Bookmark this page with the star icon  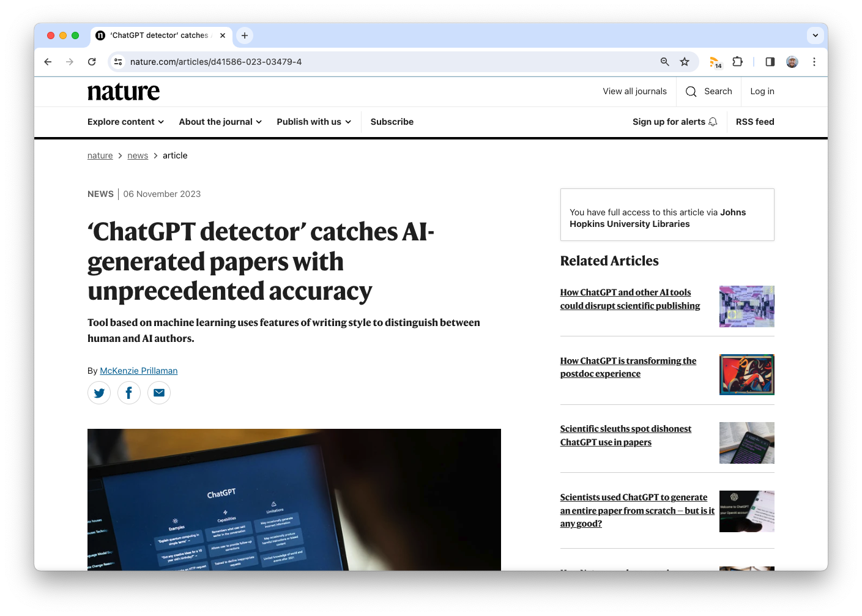(685, 62)
